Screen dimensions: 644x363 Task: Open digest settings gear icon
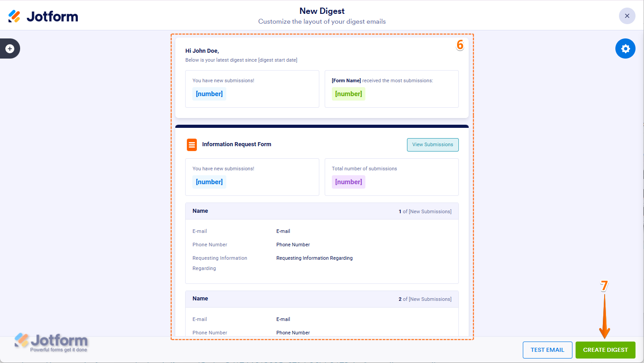(x=625, y=48)
